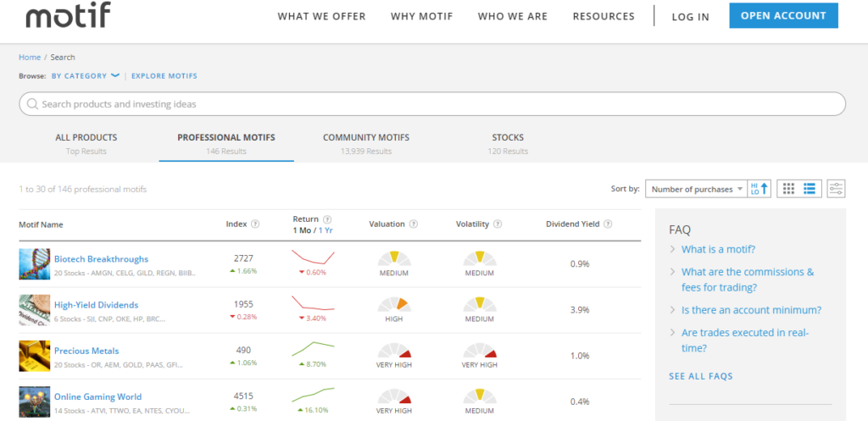Open Volatility column help icon
868x421 pixels.
click(497, 224)
